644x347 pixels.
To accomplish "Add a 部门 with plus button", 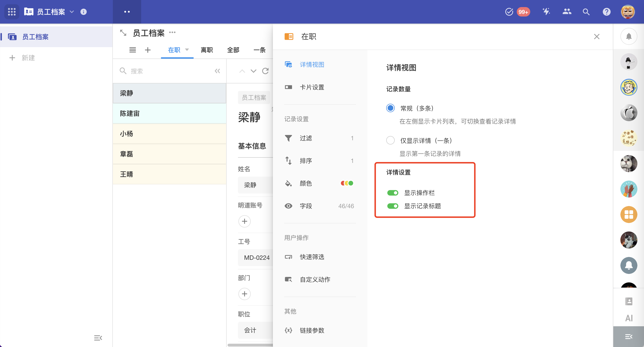I will click(x=245, y=294).
